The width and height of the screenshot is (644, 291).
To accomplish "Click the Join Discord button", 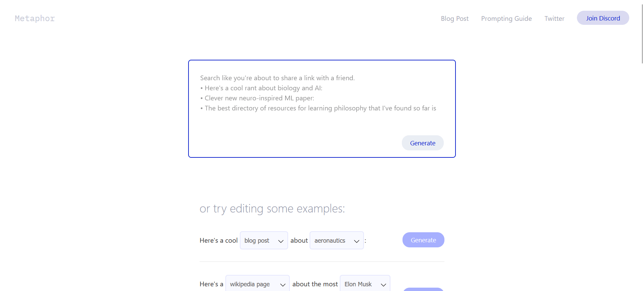I will 603,18.
